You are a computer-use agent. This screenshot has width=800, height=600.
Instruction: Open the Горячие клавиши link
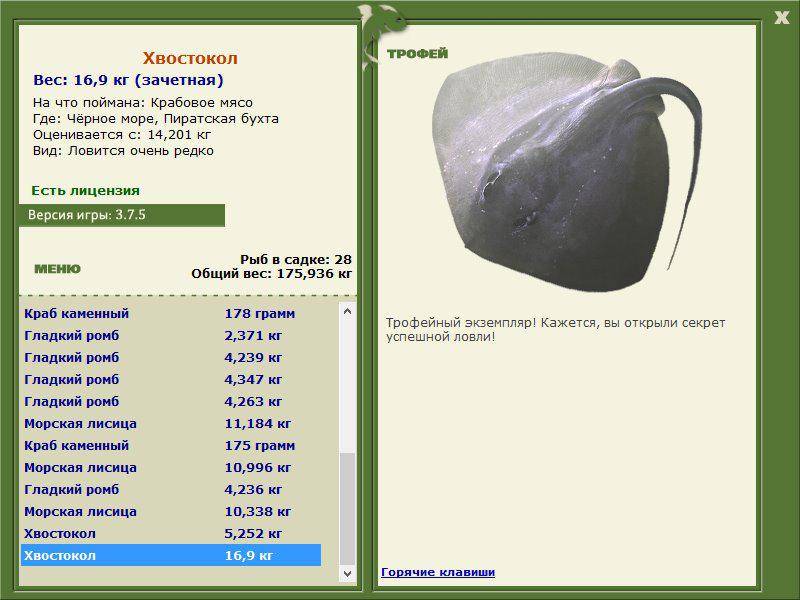438,572
